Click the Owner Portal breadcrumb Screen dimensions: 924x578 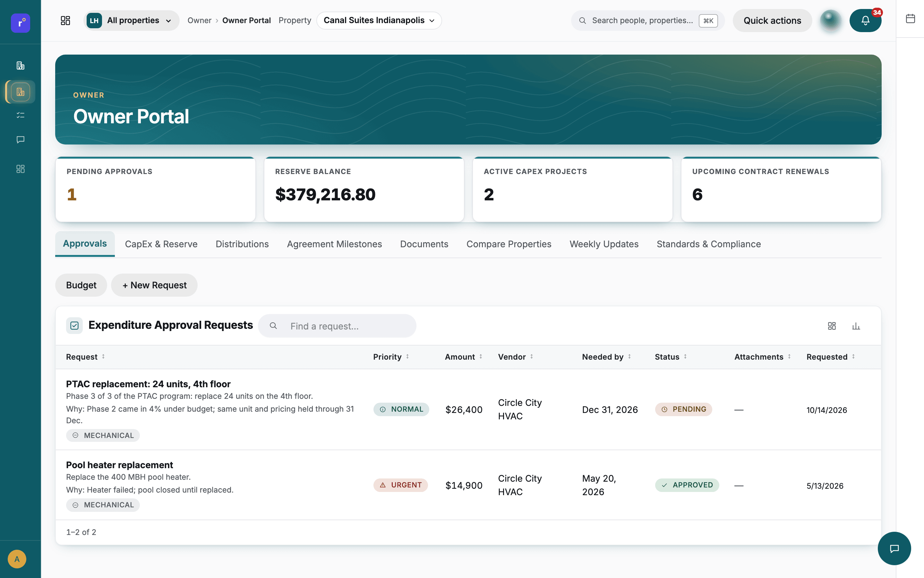click(246, 21)
